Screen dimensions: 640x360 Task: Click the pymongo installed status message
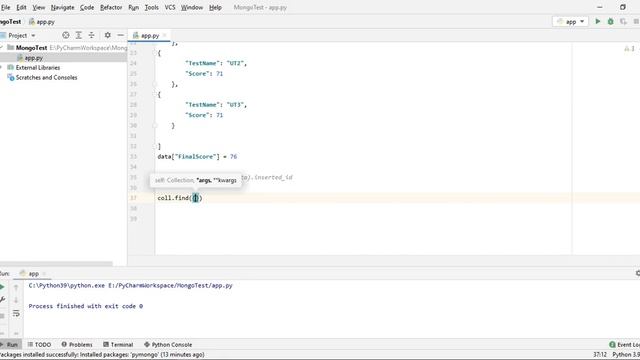(x=102, y=355)
